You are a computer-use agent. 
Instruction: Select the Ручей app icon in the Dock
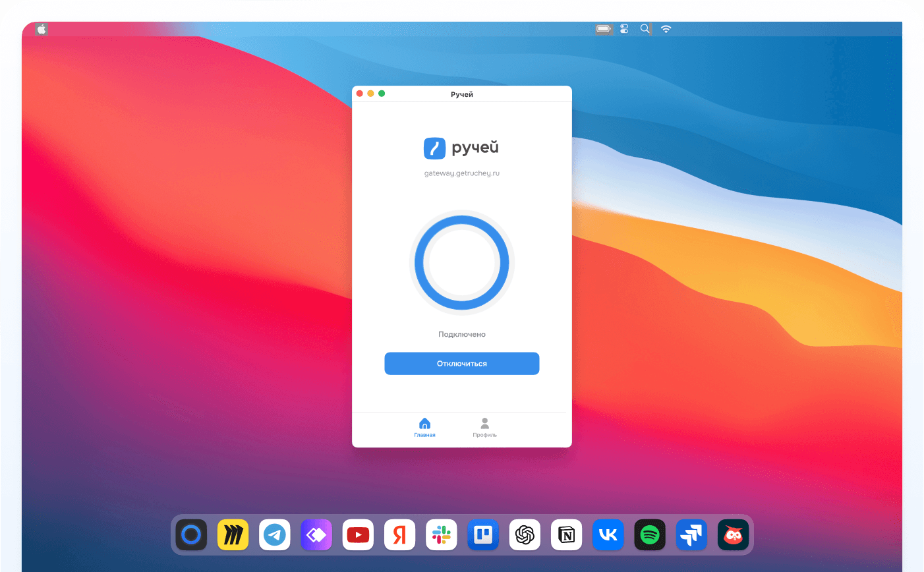pyautogui.click(x=191, y=534)
